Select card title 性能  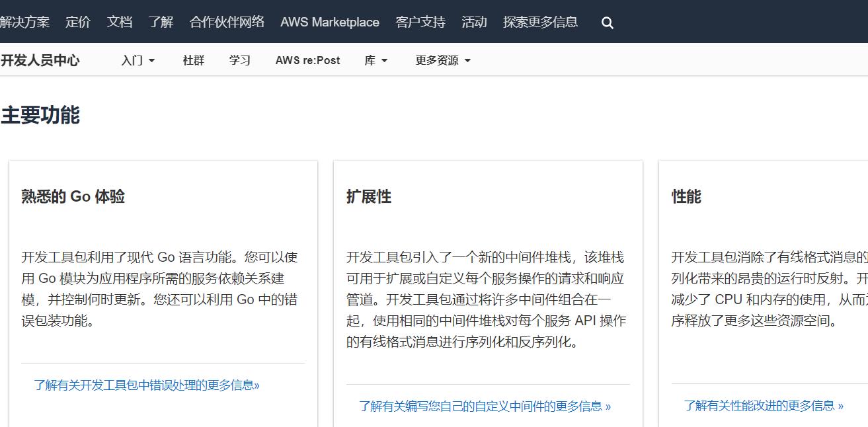coord(686,196)
